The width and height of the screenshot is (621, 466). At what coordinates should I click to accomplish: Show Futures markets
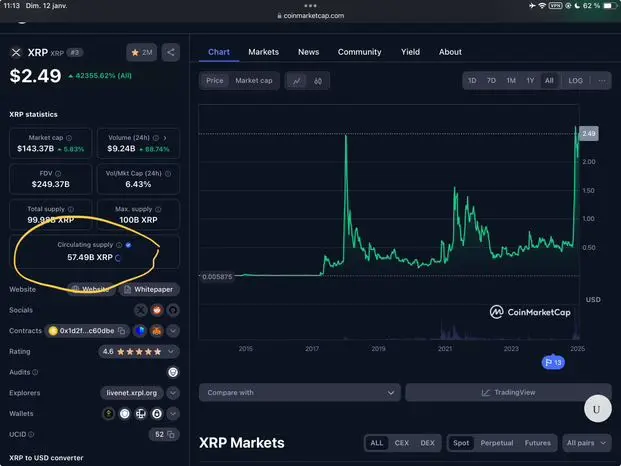(537, 443)
